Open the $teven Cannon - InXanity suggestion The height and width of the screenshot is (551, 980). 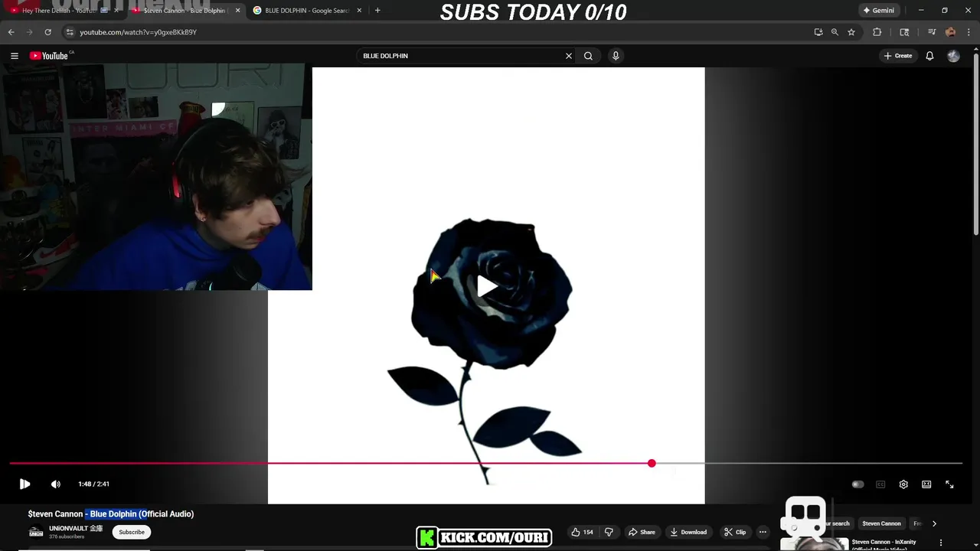pyautogui.click(x=884, y=542)
